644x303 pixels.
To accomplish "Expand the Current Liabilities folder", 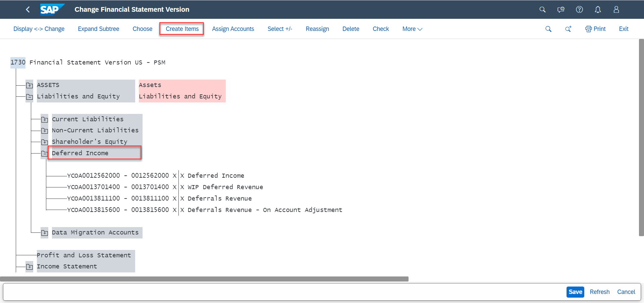I will [x=45, y=120].
